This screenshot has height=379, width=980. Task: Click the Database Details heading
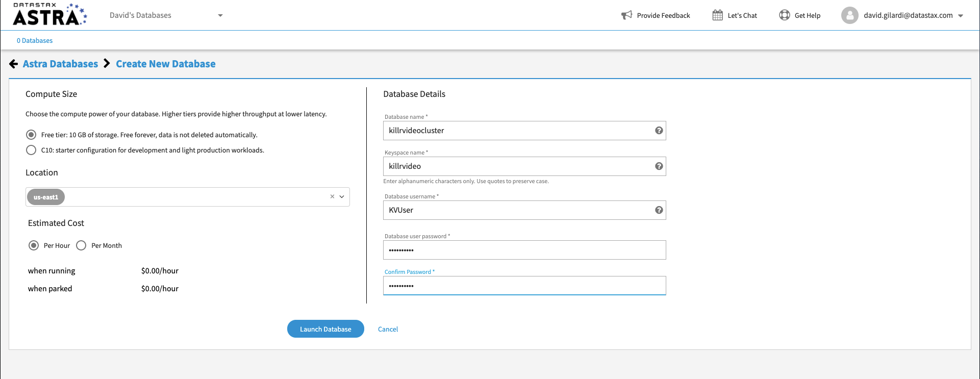coord(414,94)
